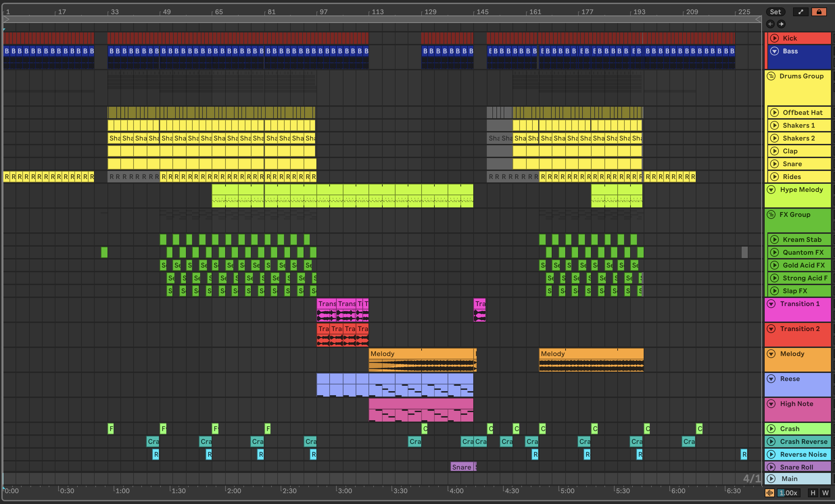The height and width of the screenshot is (504, 835).
Task: Toggle automation mode line icon
Action: pos(801,12)
